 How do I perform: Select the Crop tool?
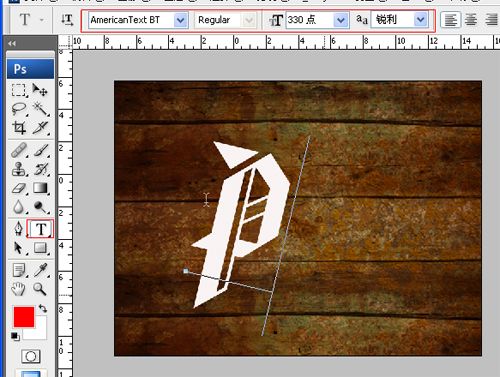click(19, 128)
